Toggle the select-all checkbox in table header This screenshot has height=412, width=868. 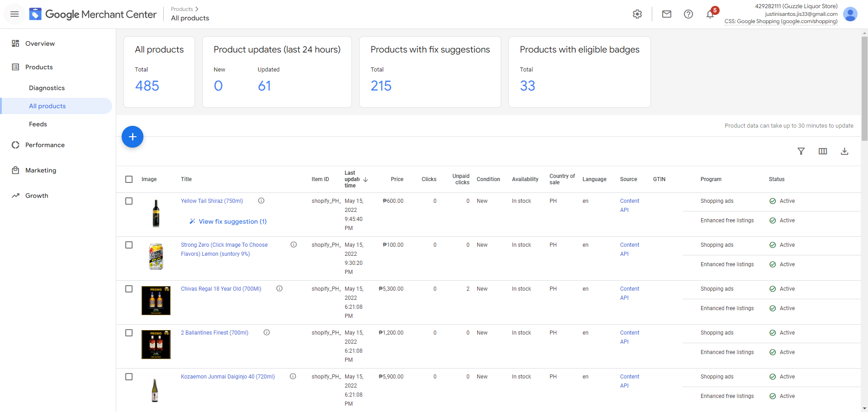click(x=129, y=179)
